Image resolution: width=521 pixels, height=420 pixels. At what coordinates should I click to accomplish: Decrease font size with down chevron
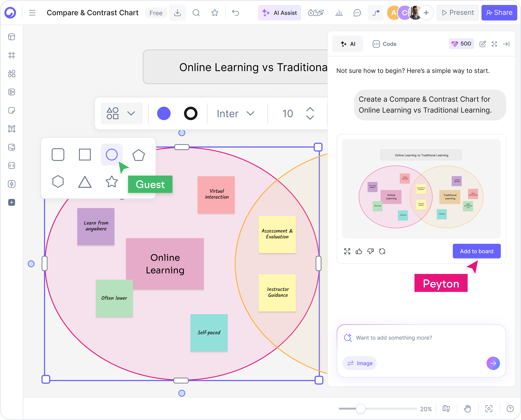tap(310, 118)
